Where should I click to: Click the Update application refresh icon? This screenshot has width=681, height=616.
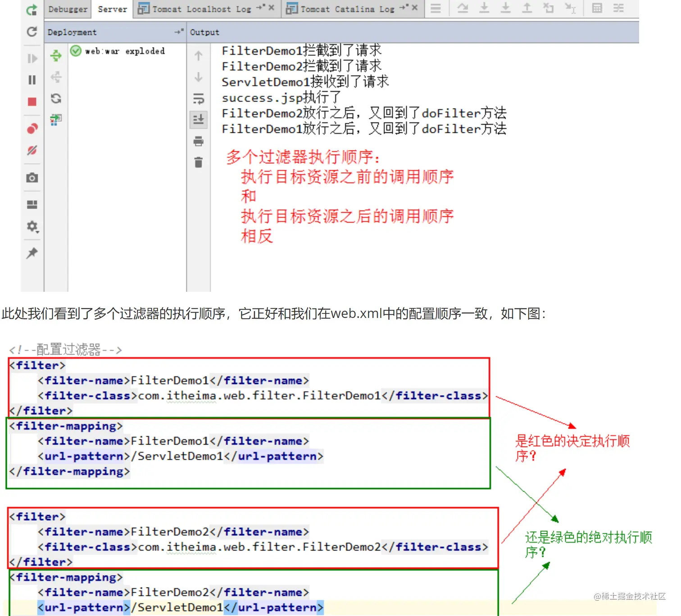coord(32,32)
